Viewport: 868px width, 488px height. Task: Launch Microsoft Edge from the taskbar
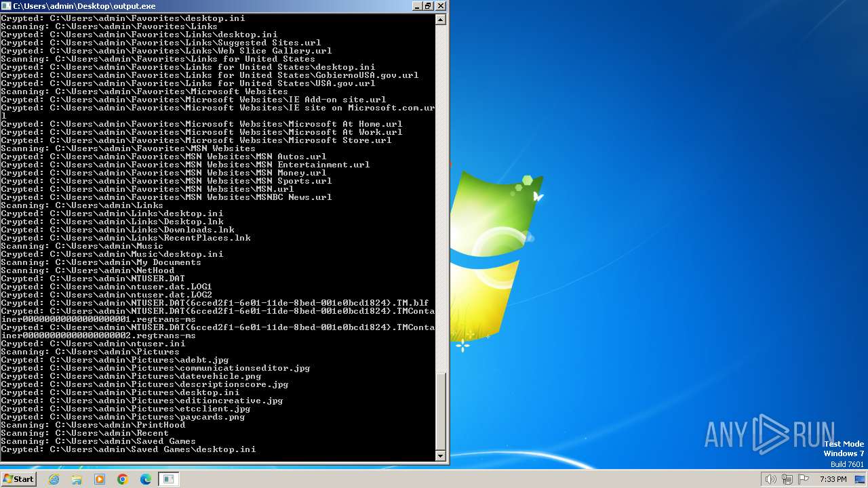146,479
